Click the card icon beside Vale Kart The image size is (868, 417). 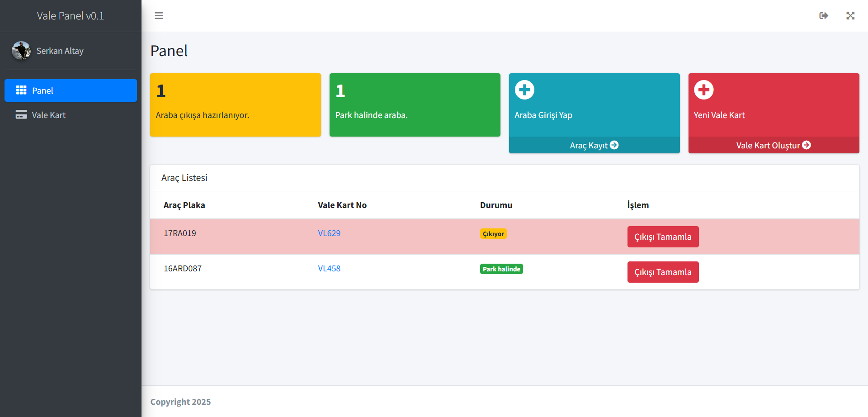pos(21,114)
